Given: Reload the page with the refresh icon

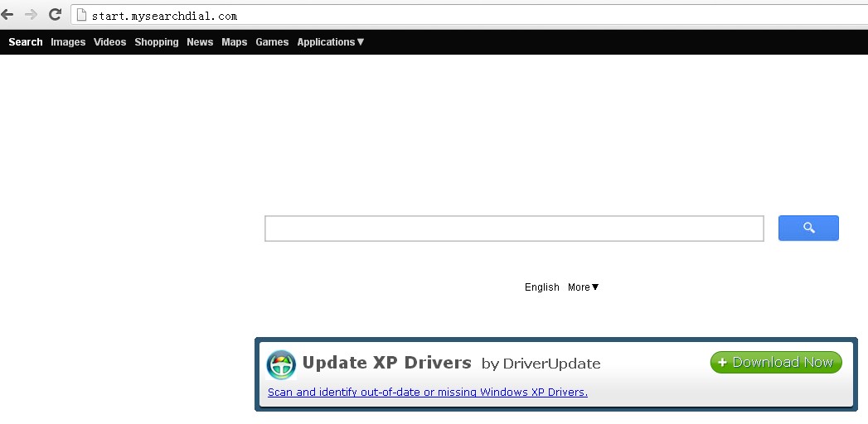Looking at the screenshot, I should point(55,14).
